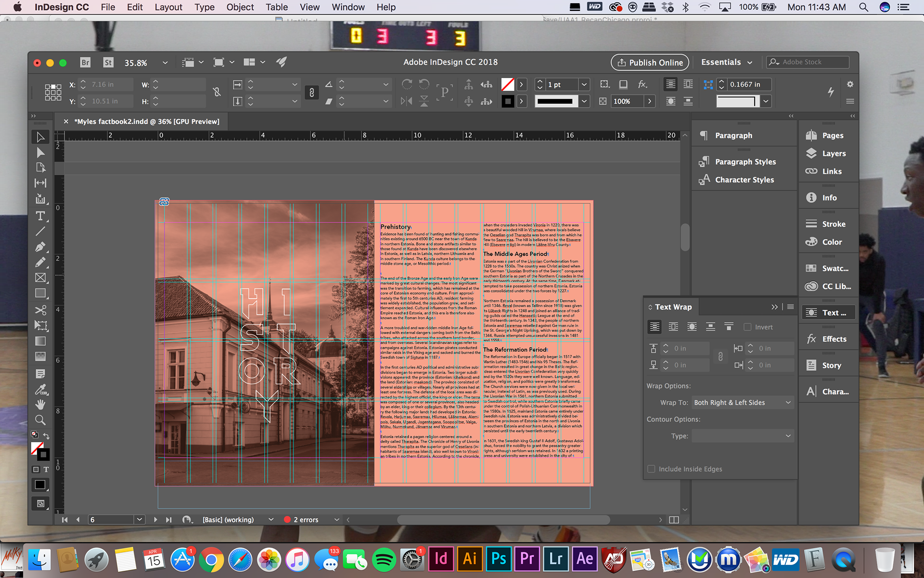
Task: Click the fill color swatch in control bar
Action: coord(508,84)
